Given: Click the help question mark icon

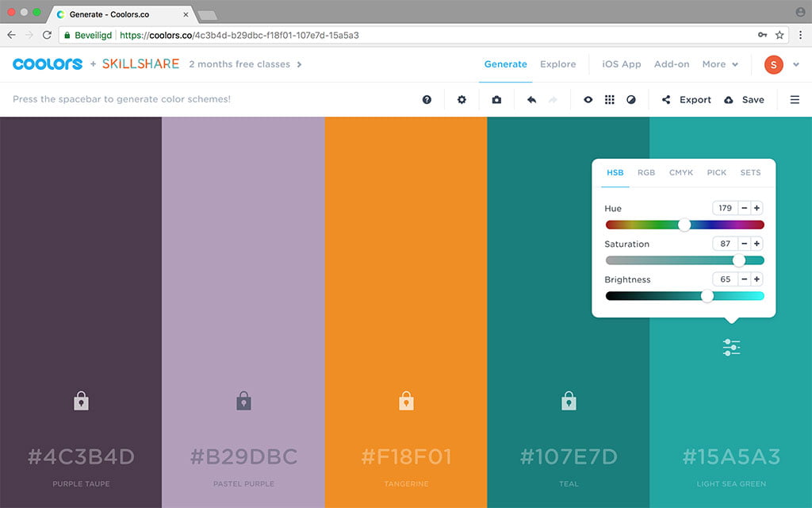Looking at the screenshot, I should [x=427, y=100].
